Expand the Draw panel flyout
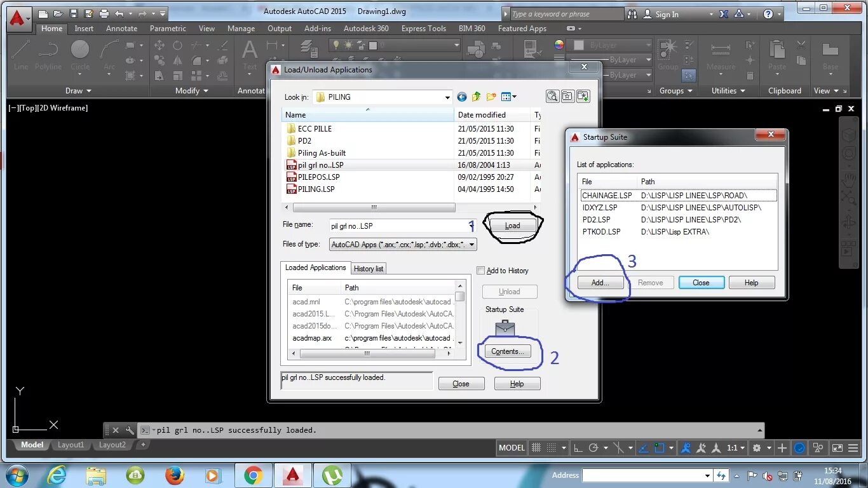This screenshot has width=868, height=488. click(x=78, y=91)
